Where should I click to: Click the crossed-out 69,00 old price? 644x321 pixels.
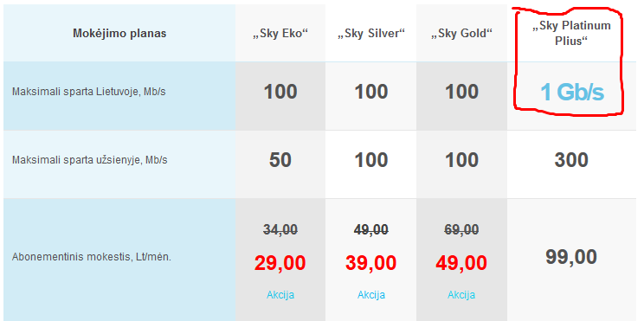pyautogui.click(x=461, y=230)
